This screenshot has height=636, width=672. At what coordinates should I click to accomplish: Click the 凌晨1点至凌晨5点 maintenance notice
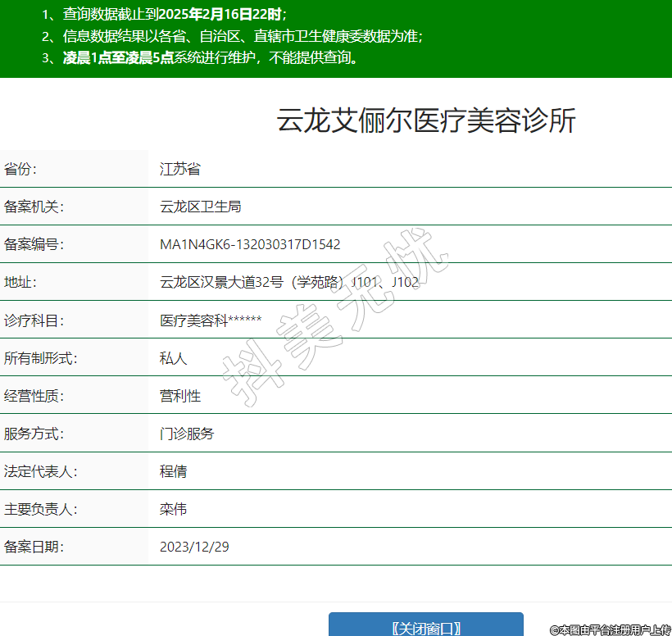point(199,57)
